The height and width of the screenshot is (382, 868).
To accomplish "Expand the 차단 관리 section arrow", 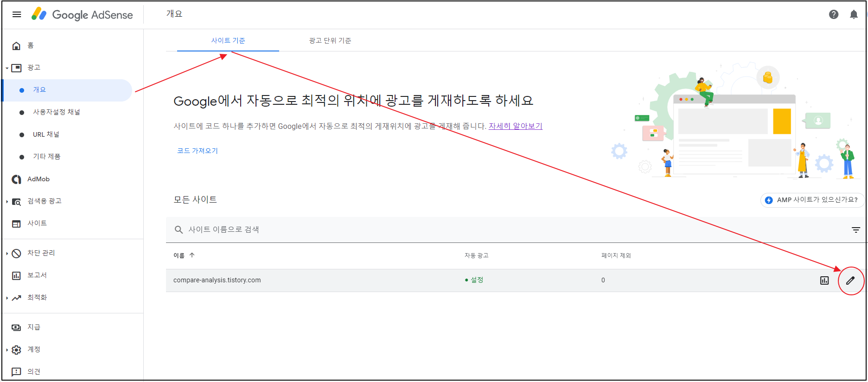I will coord(7,254).
